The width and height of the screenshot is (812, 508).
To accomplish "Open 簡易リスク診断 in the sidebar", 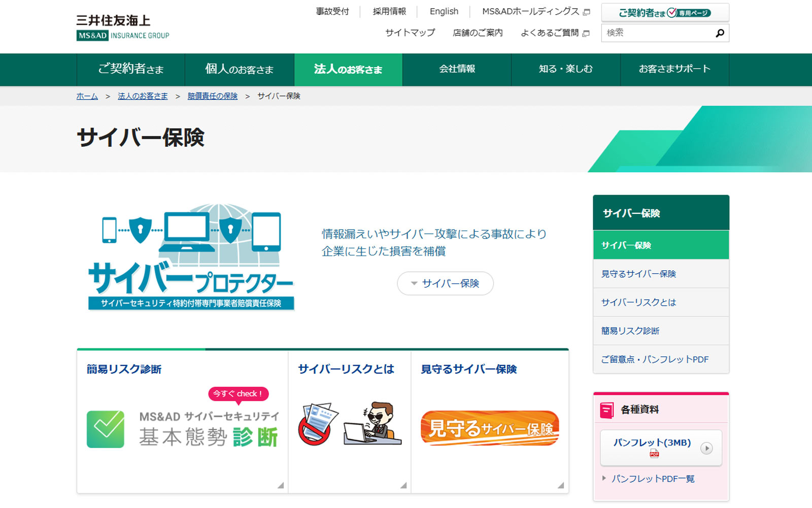I will click(x=661, y=331).
